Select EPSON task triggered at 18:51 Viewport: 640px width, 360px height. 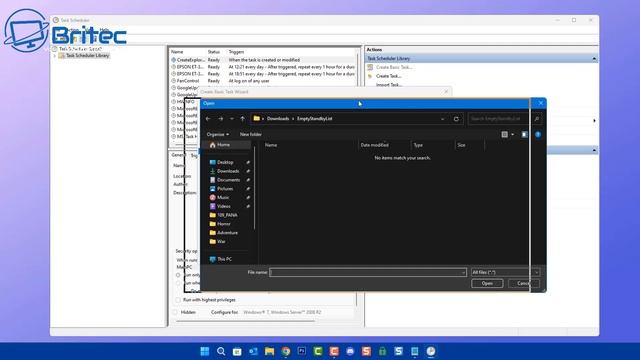click(263, 74)
